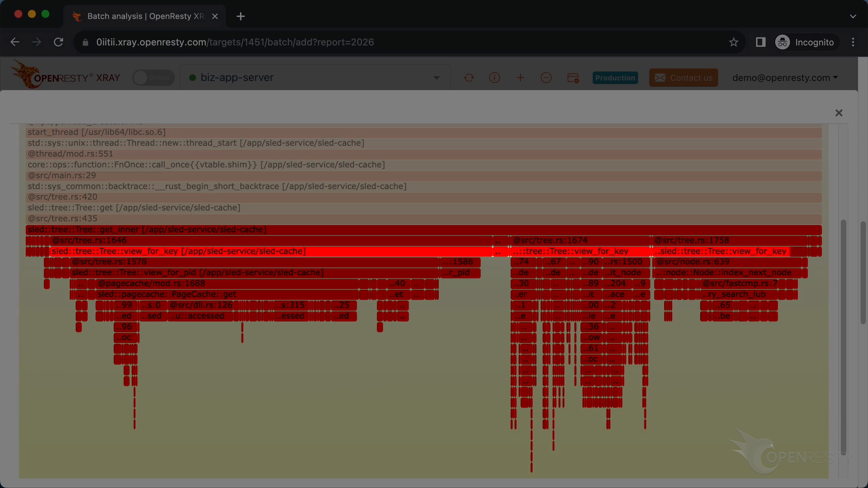
Task: Toggle the Online switch
Action: click(153, 78)
